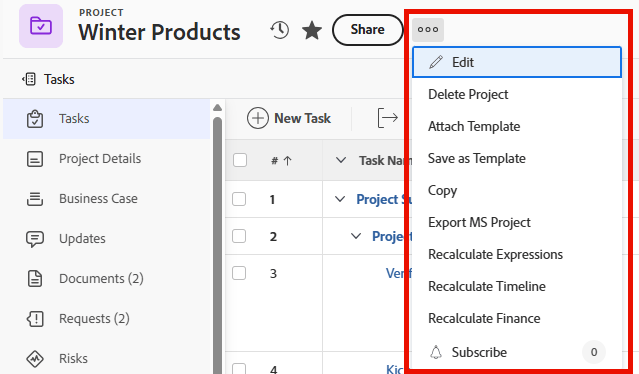Select Save as Template option
639x374 pixels.
click(x=517, y=158)
